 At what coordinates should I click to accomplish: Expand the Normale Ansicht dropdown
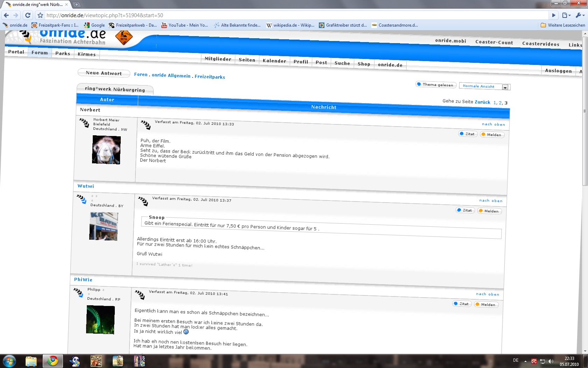point(505,87)
